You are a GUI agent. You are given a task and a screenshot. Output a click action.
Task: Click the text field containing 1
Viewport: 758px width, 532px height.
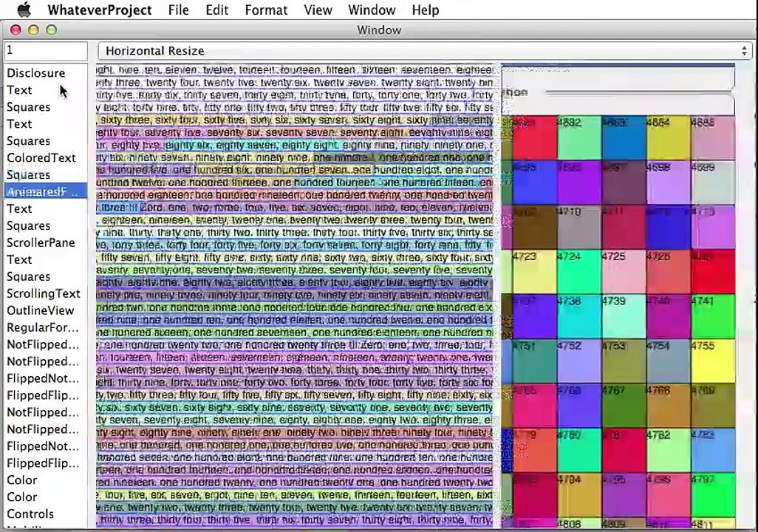click(x=46, y=50)
